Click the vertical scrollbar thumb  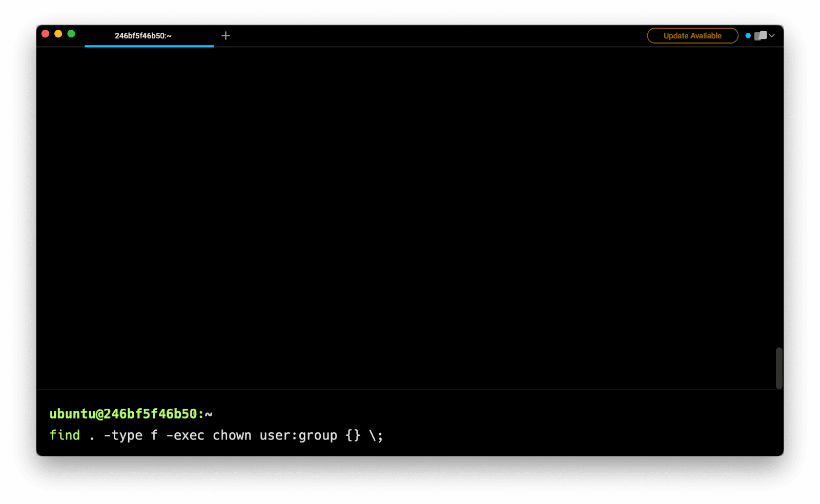779,368
